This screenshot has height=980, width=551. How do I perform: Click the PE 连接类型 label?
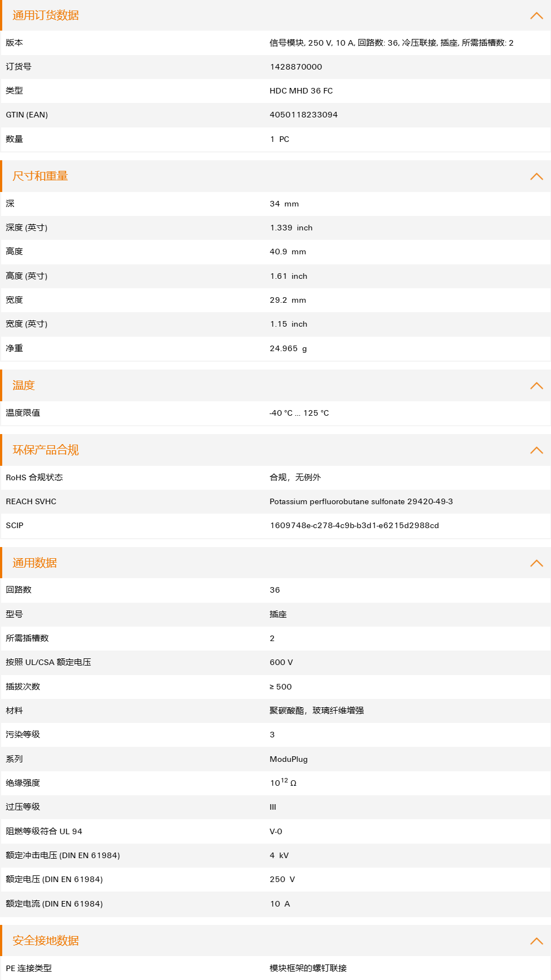28,968
